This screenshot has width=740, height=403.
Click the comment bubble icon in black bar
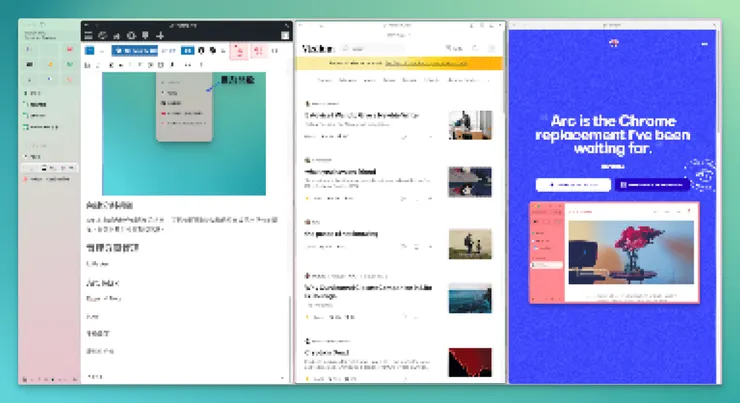pyautogui.click(x=145, y=35)
